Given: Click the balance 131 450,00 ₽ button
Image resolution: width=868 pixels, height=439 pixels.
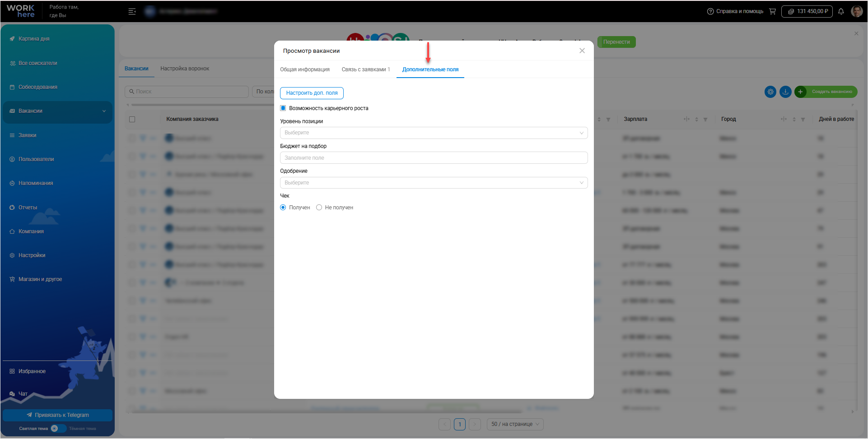Looking at the screenshot, I should pyautogui.click(x=807, y=11).
